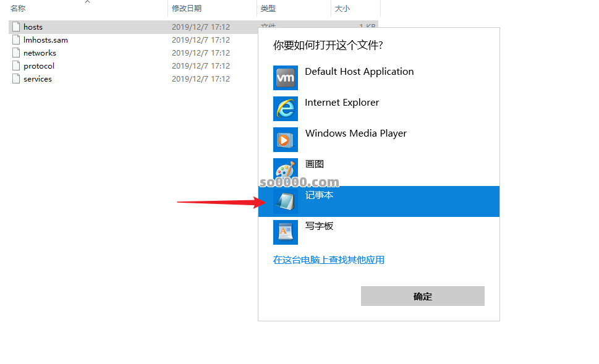The image size is (599, 364).
Task: Sort by 类型 column header
Action: point(268,8)
